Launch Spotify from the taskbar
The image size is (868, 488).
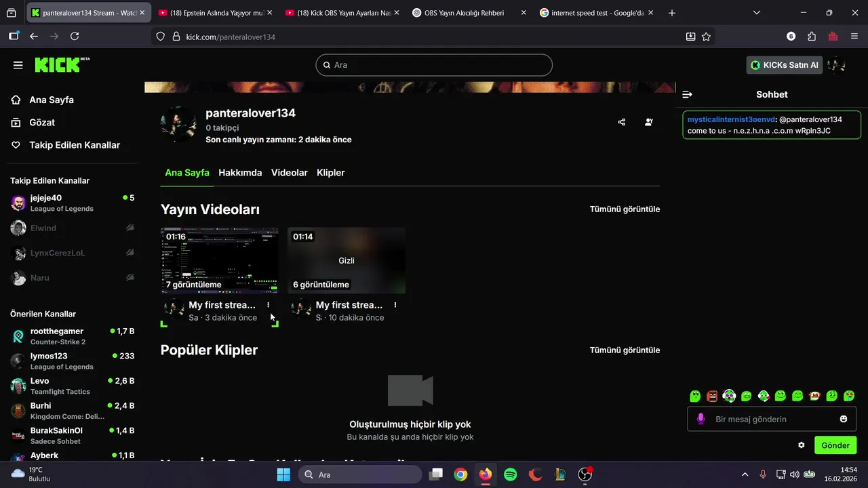coord(511,474)
